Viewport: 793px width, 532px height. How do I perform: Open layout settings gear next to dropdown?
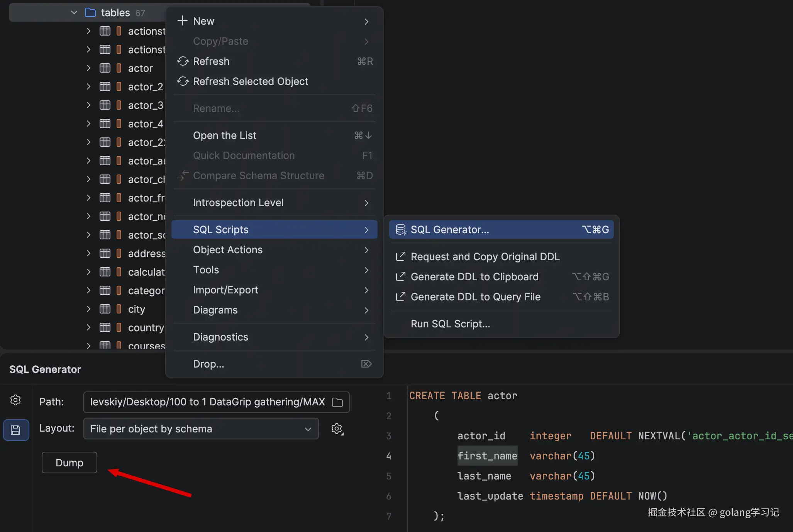(x=337, y=429)
